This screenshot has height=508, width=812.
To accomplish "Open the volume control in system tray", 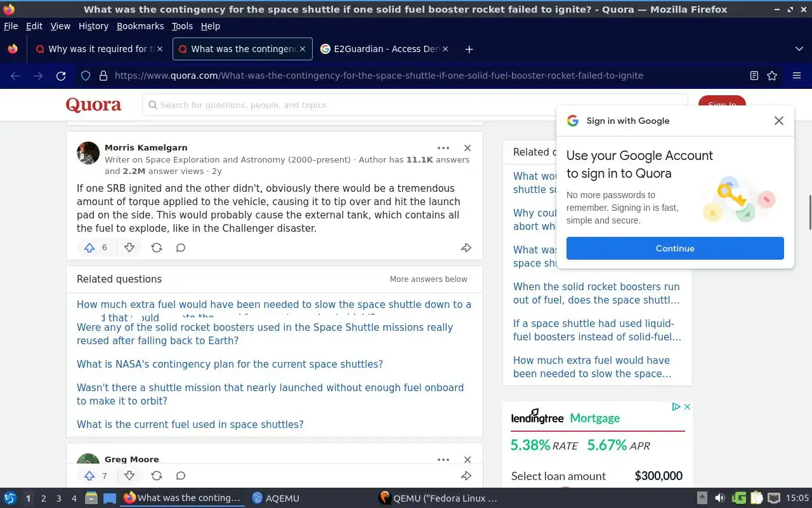I will (x=719, y=498).
